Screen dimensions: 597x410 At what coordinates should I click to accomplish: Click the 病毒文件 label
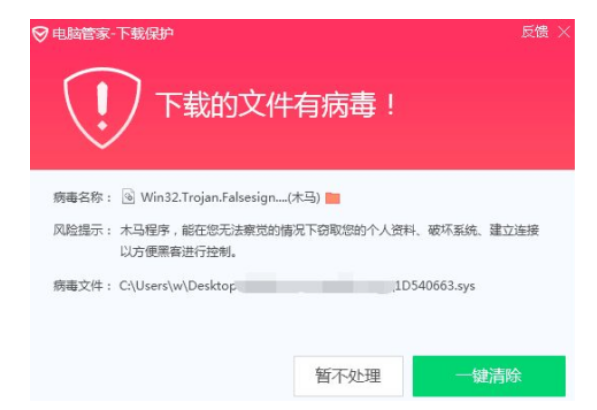[x=82, y=286]
